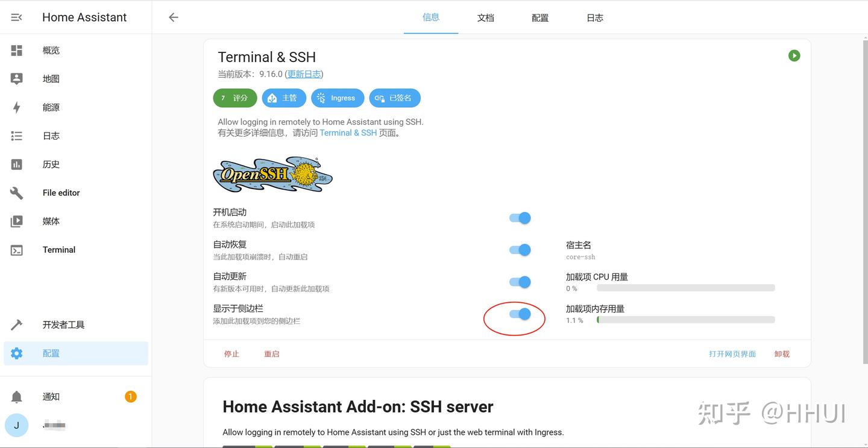868x448 pixels.
Task: Click 打开网页界面 to open web UI
Action: click(732, 353)
